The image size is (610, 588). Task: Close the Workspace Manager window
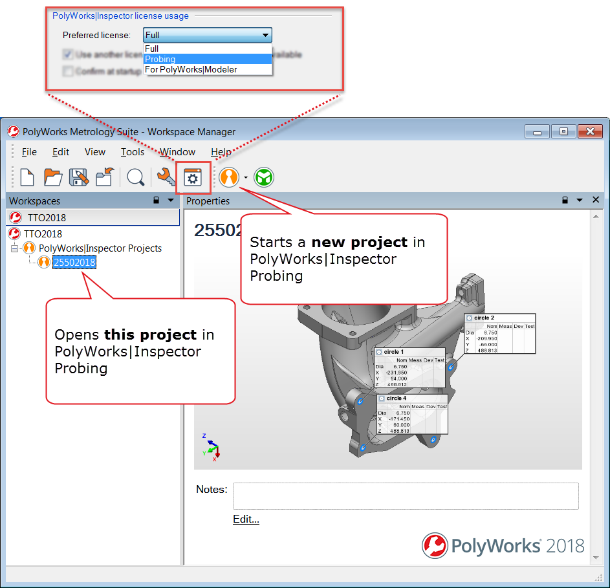coord(590,132)
